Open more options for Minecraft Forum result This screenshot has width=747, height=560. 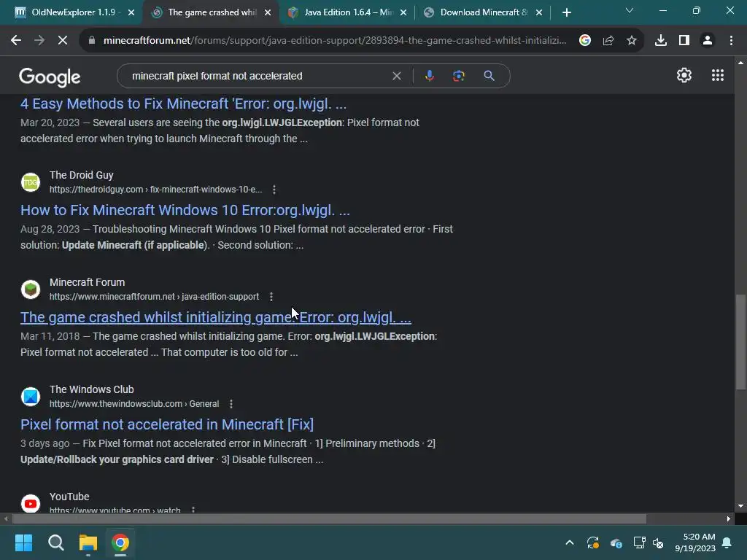click(x=271, y=297)
